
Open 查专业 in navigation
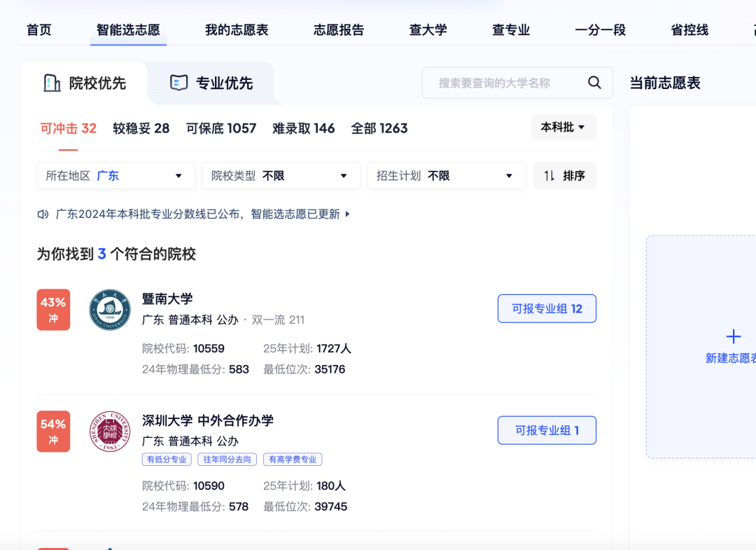point(511,30)
